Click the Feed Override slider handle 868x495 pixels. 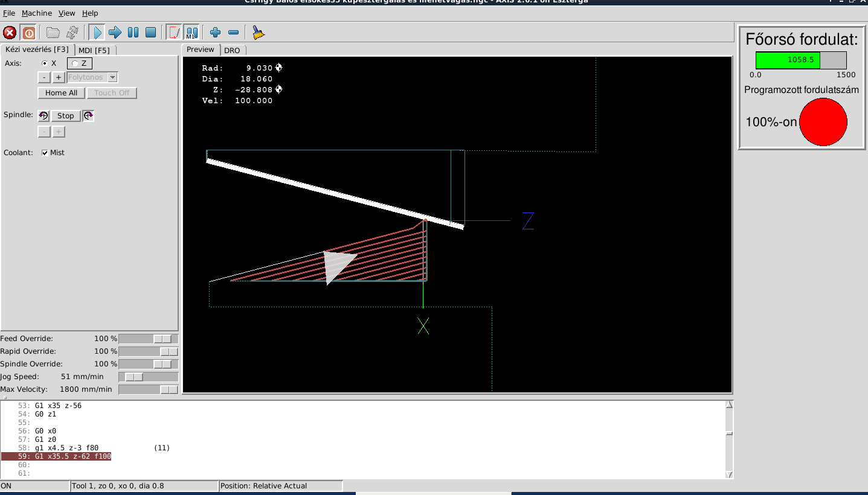pyautogui.click(x=162, y=339)
